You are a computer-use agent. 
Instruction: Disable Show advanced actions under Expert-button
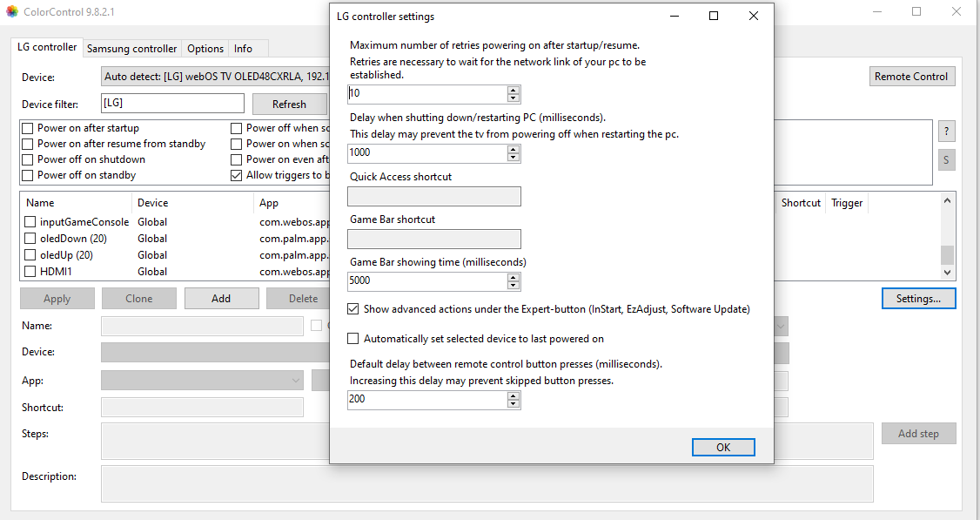[x=353, y=309]
